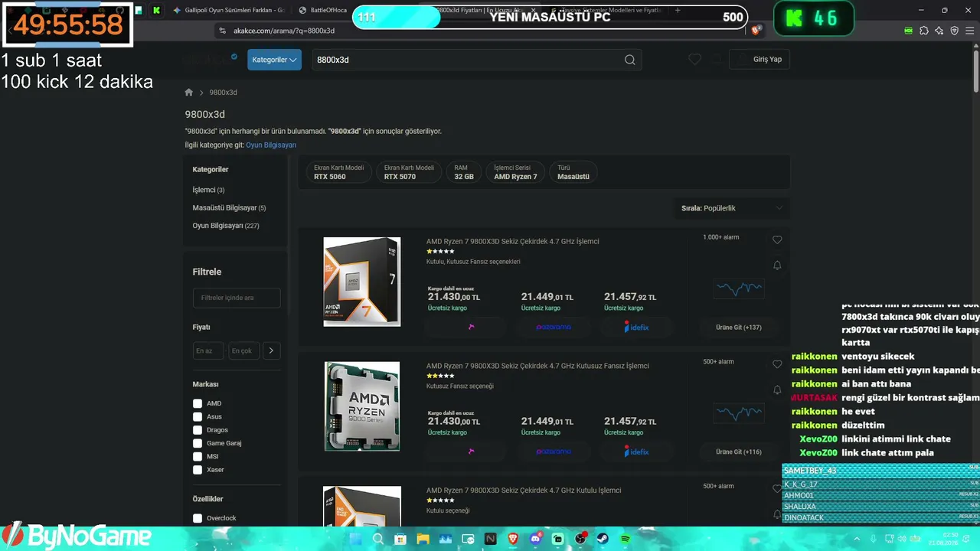Apply RAM 32 GB filter chip

click(464, 172)
